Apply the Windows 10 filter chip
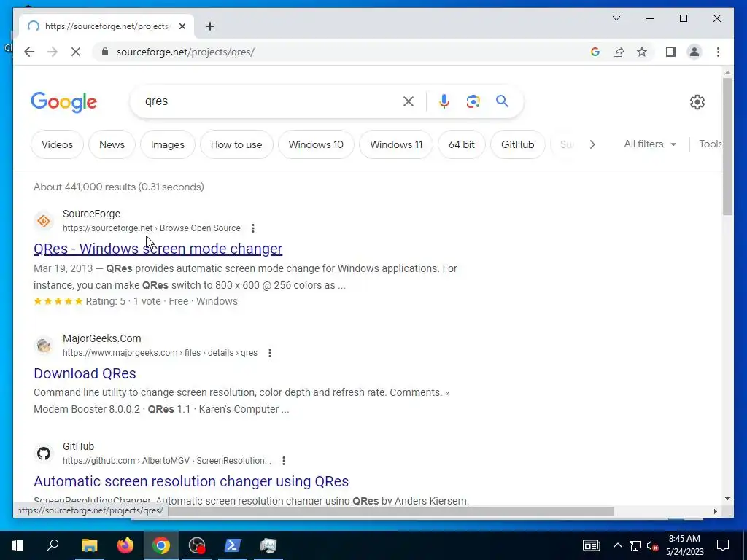 coord(316,144)
